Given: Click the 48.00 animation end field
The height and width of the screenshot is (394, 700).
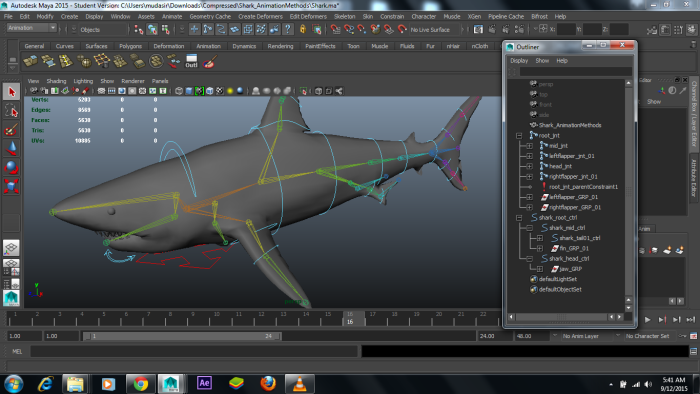Looking at the screenshot, I should (531, 336).
